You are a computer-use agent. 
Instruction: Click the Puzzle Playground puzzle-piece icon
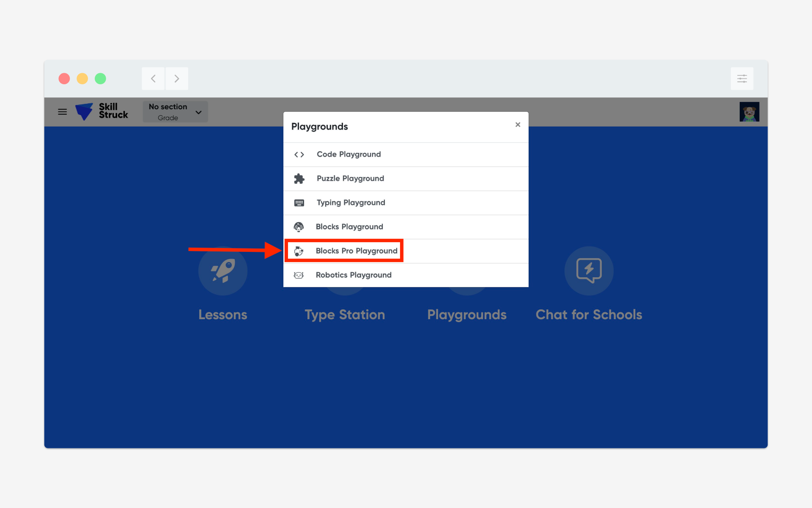(299, 179)
